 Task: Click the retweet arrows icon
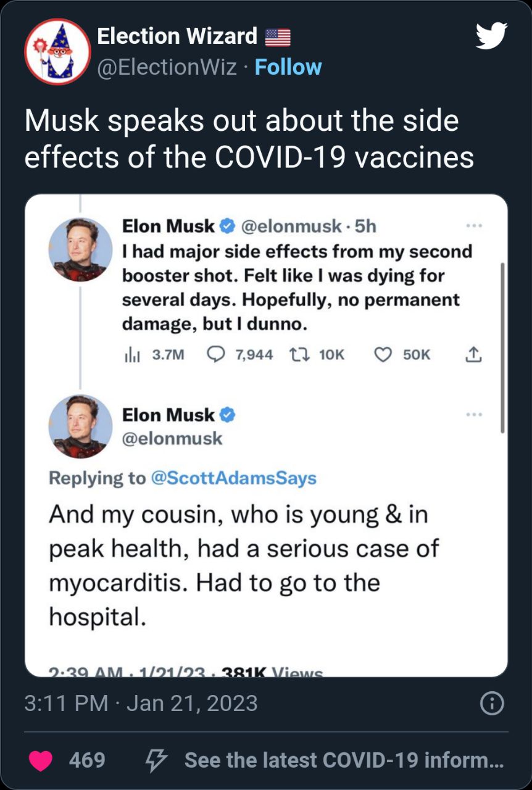(300, 354)
